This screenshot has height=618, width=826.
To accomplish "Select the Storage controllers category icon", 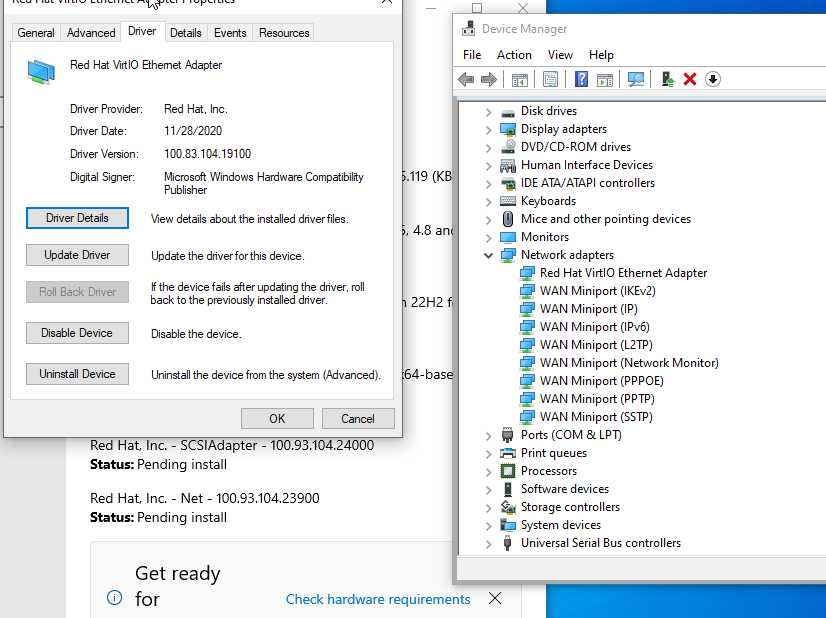I will pos(508,507).
